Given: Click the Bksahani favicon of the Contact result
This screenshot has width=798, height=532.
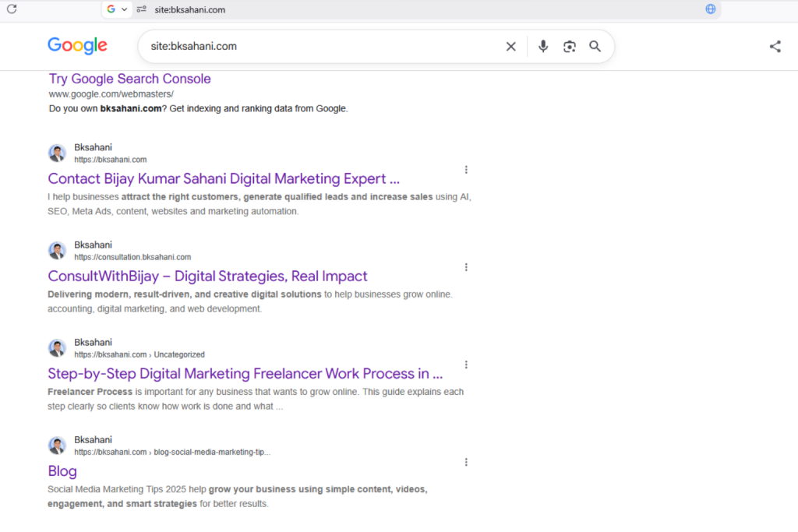Looking at the screenshot, I should click(57, 153).
